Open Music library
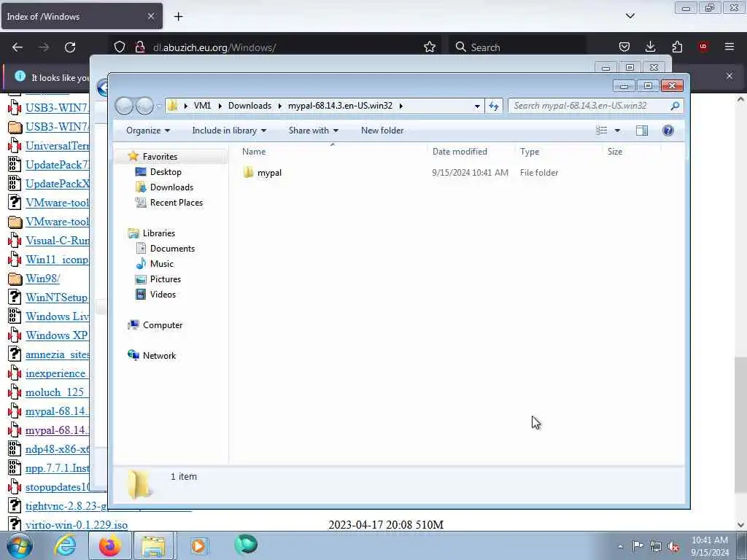747x560 pixels. pyautogui.click(x=161, y=264)
